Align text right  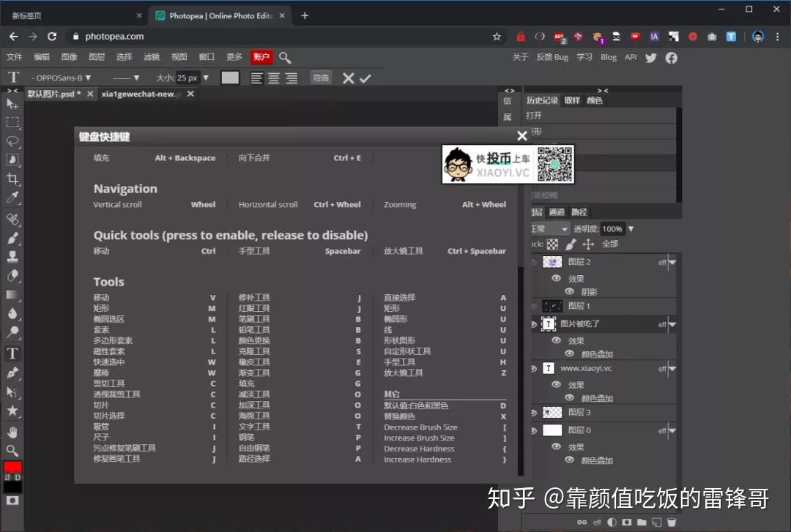pyautogui.click(x=291, y=78)
